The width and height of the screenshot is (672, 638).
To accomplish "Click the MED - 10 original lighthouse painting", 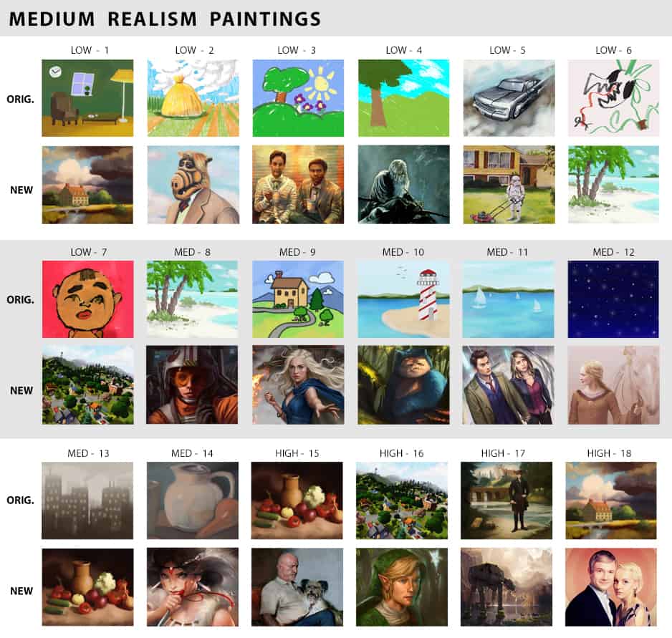I will [x=404, y=299].
